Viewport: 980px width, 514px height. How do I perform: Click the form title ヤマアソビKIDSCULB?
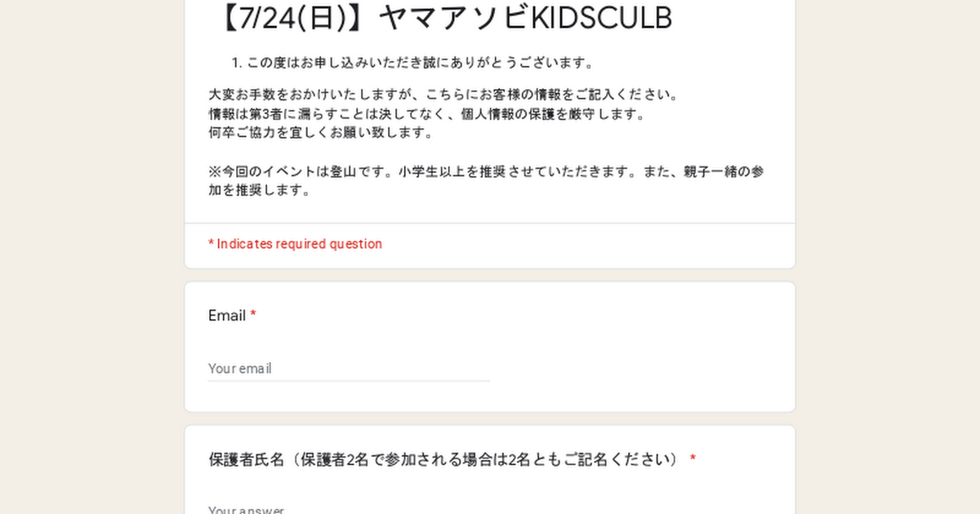click(x=525, y=18)
